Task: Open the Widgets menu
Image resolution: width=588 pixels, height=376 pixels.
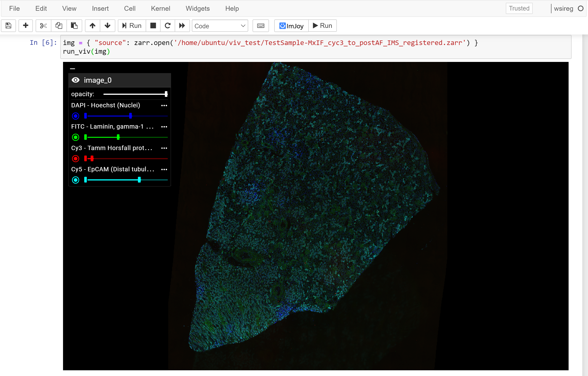Action: 198,8
